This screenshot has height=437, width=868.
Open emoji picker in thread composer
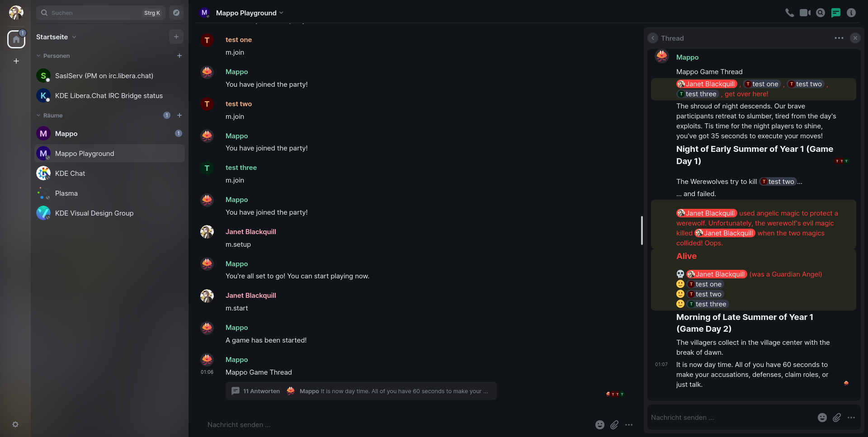pos(822,418)
